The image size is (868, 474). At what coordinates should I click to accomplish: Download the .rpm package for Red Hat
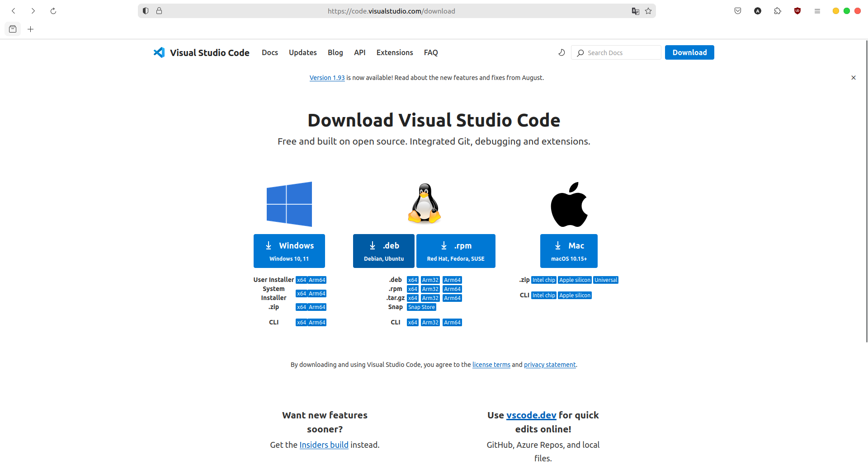[456, 251]
